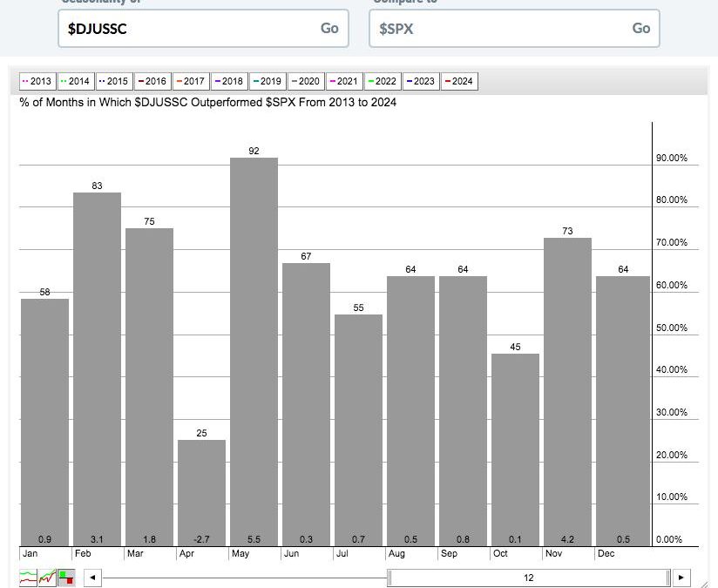Click the '3.1' average return in the February bar

click(97, 539)
